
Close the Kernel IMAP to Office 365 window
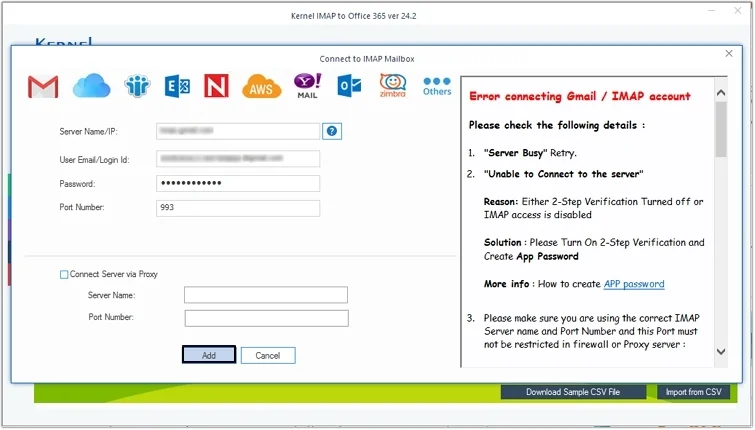[738, 11]
